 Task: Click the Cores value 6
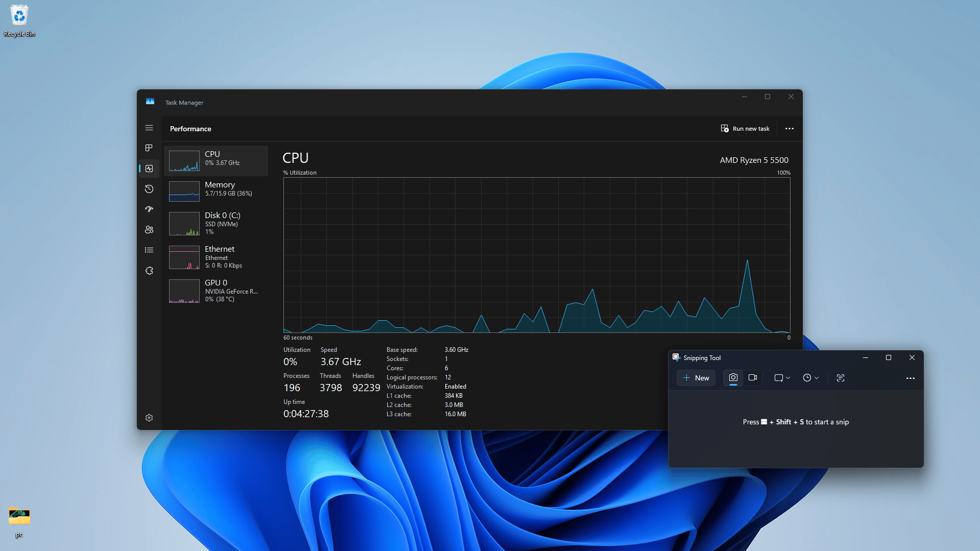tap(446, 368)
